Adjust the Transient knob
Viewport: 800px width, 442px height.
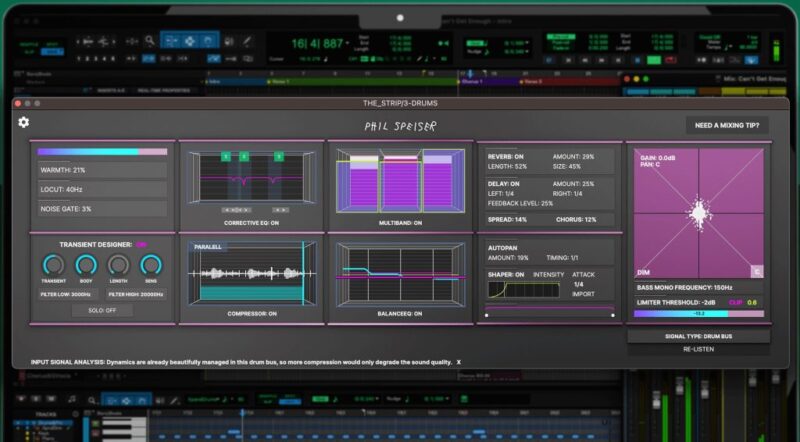point(55,264)
